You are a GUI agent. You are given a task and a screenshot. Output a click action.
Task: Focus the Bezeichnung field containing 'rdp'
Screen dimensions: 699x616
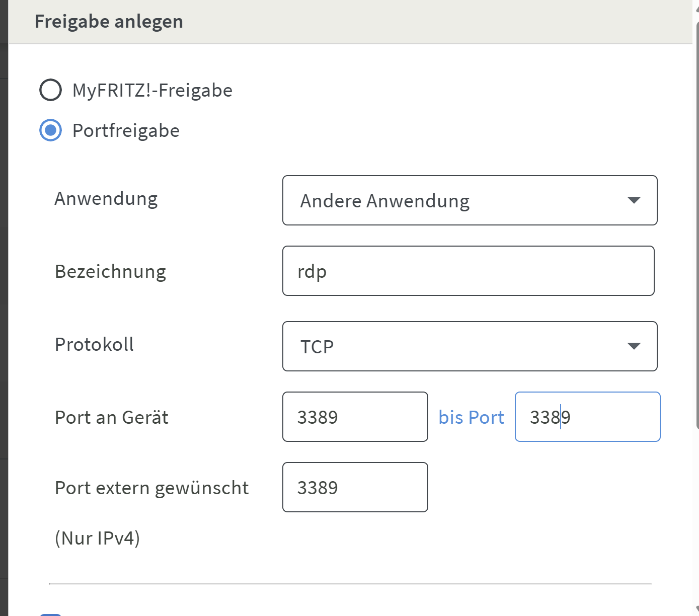(468, 271)
